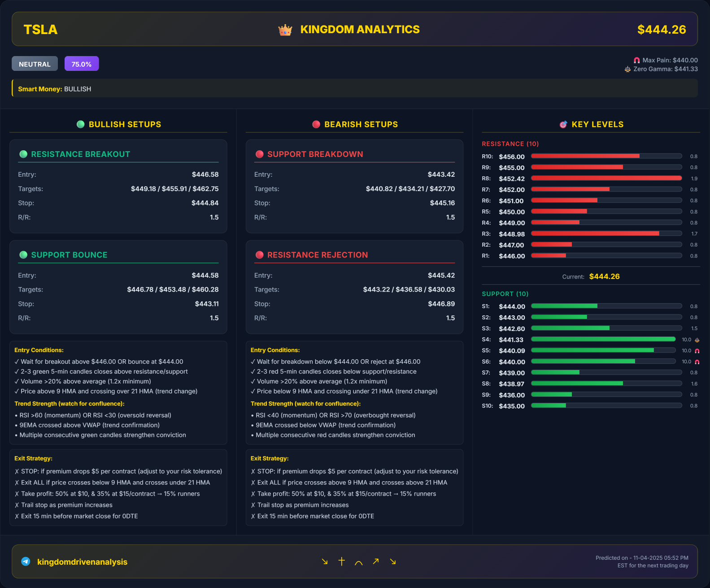Click the red dot next to Support Breakdown
The width and height of the screenshot is (710, 588).
point(259,154)
